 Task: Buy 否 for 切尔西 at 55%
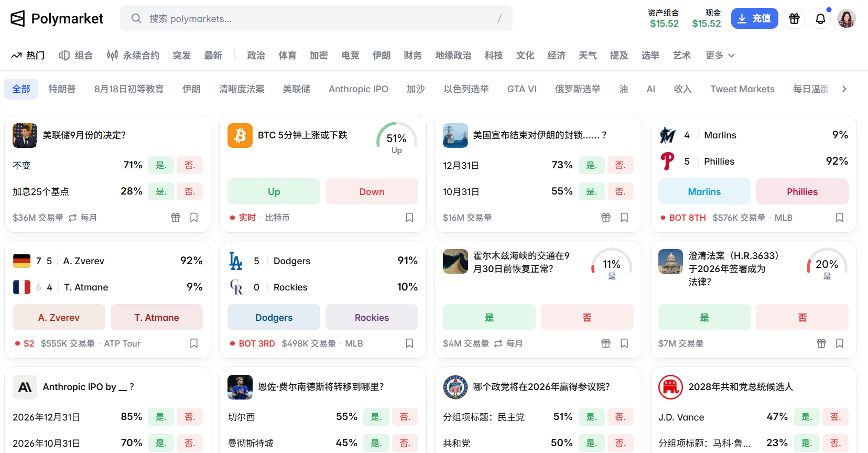click(x=405, y=417)
